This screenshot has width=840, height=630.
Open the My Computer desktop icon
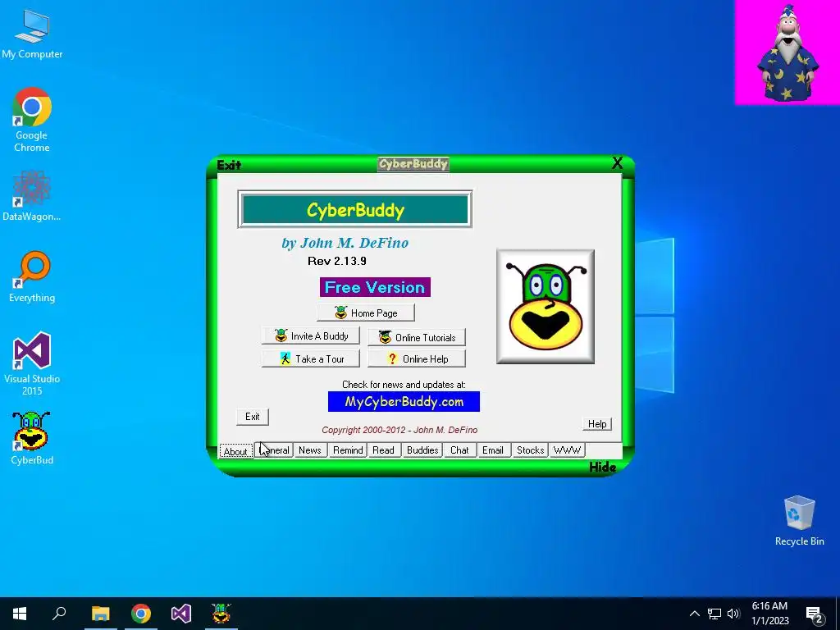pos(32,34)
